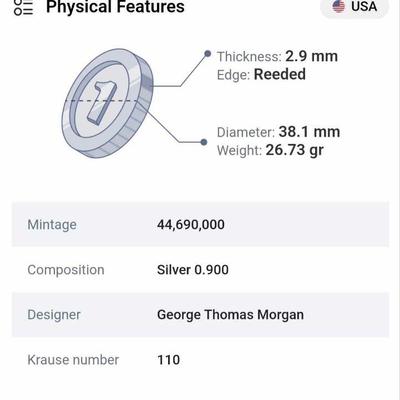400x400 pixels.
Task: Click the Krause number value 110
Action: coord(168,360)
